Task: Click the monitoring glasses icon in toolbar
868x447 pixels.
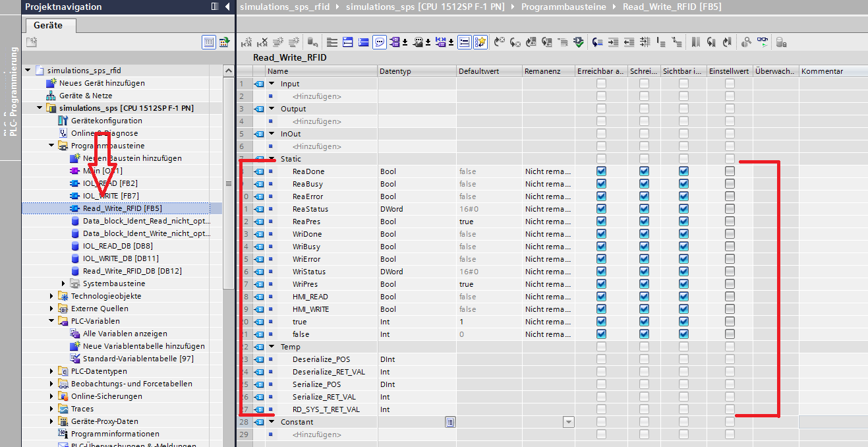Action: (x=762, y=42)
